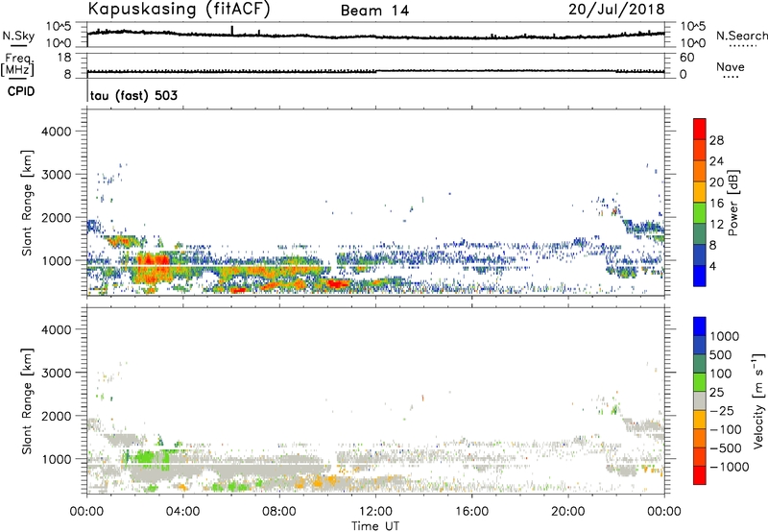The width and height of the screenshot is (768, 532).
Task: Click the top blue Velocity segment above 1000
Action: [700, 326]
